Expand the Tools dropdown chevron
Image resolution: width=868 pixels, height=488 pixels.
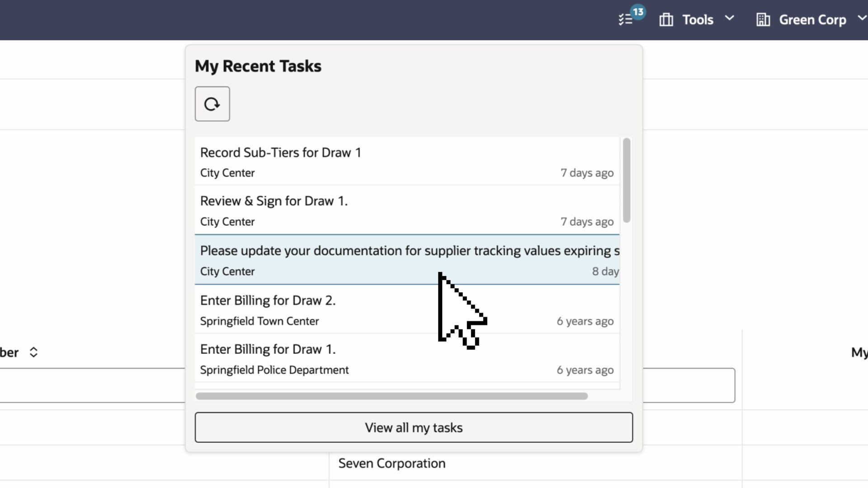729,18
